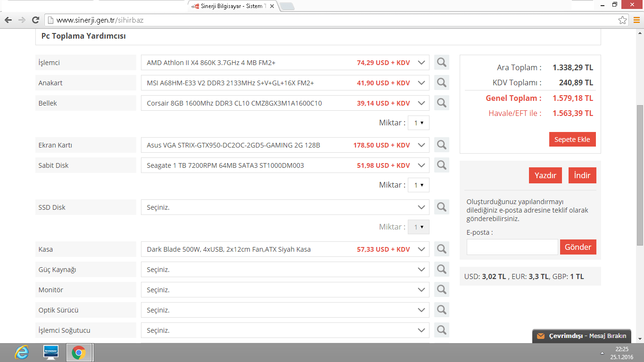Image resolution: width=644 pixels, height=362 pixels.
Task: Click the browser forward arrow
Action: [22, 20]
